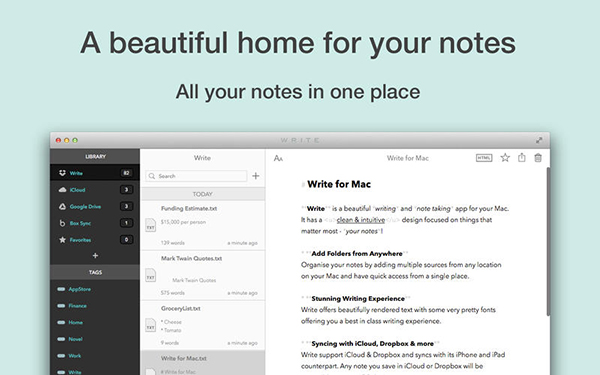Screen dimensions: 600x375
Task: Select the Write for Mac.txt note
Action: coord(203,363)
